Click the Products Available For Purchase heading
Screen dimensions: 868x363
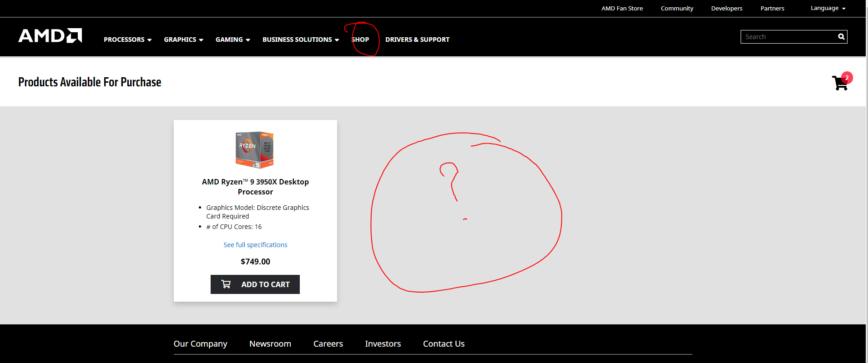(x=90, y=82)
